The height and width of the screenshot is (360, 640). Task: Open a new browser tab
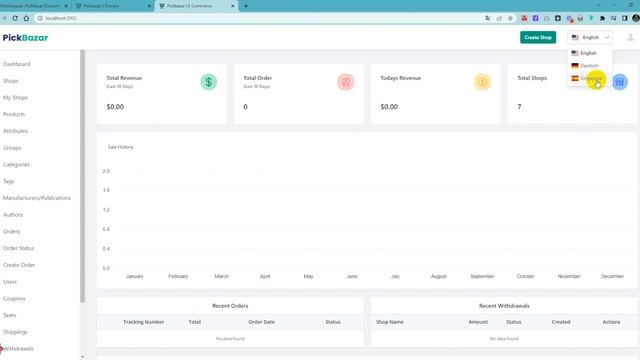tap(246, 6)
